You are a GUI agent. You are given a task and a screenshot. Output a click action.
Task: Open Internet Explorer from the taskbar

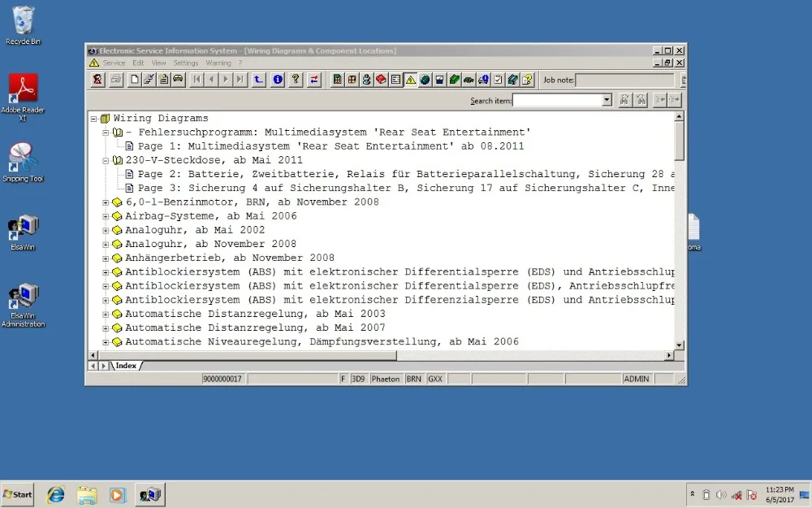pyautogui.click(x=55, y=494)
